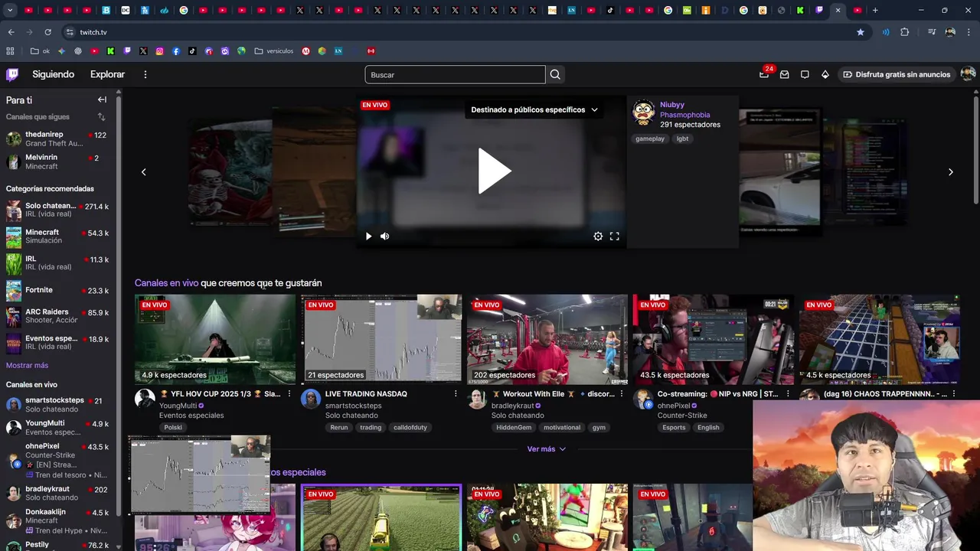
Task: Click the sort followed channels icon
Action: point(101,117)
